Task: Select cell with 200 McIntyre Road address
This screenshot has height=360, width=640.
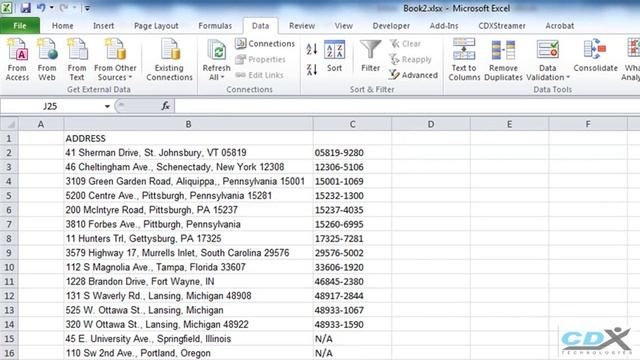Action: point(188,210)
